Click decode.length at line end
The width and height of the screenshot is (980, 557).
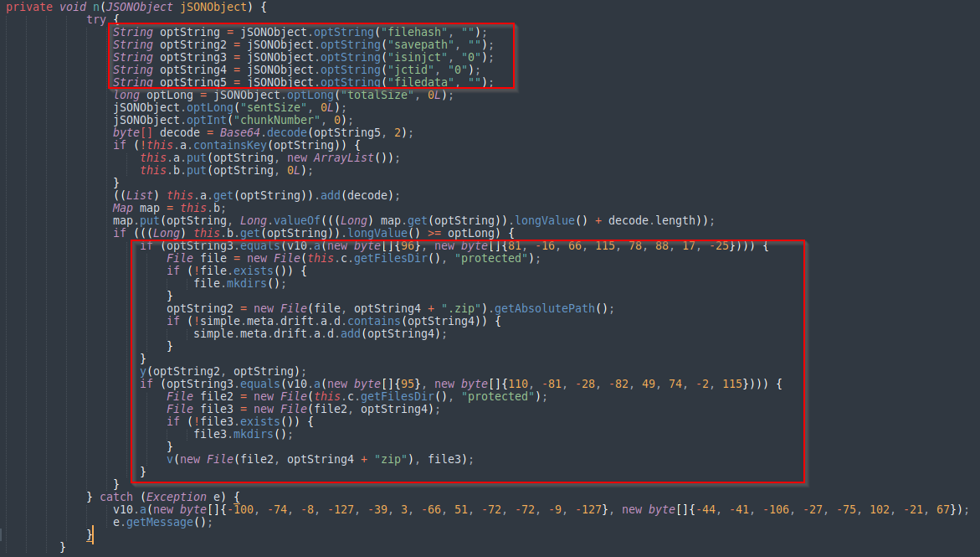652,219
